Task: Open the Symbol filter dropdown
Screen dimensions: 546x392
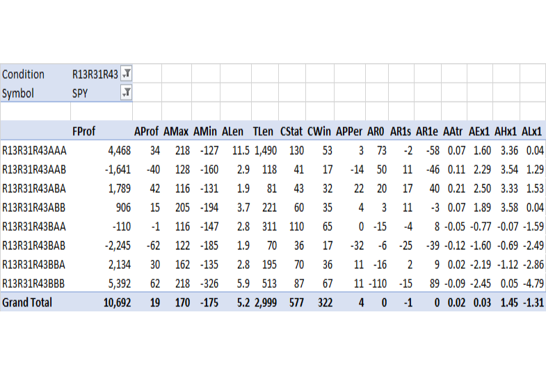Action: (126, 92)
